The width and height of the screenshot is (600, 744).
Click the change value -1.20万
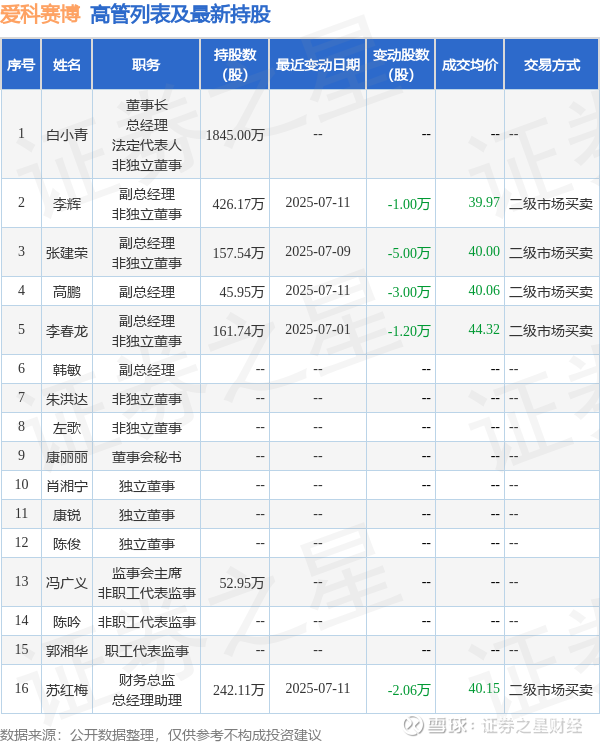point(409,331)
